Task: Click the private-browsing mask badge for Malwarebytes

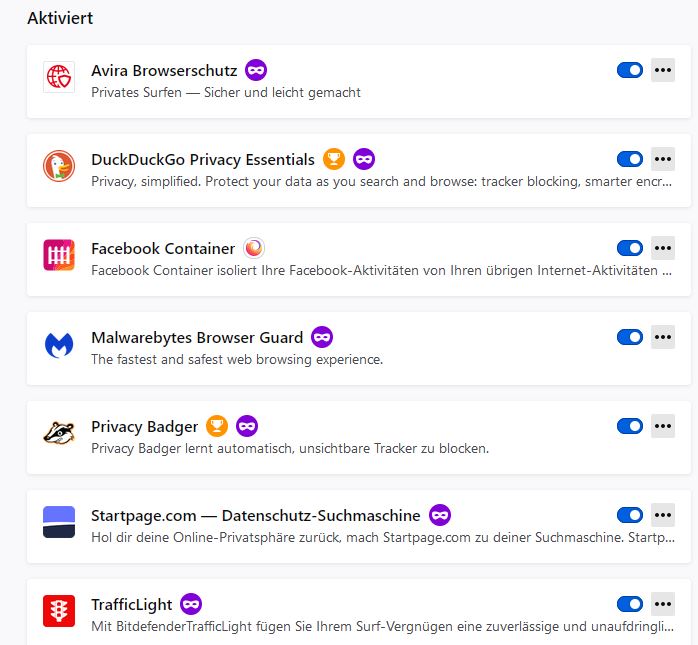Action: 321,337
